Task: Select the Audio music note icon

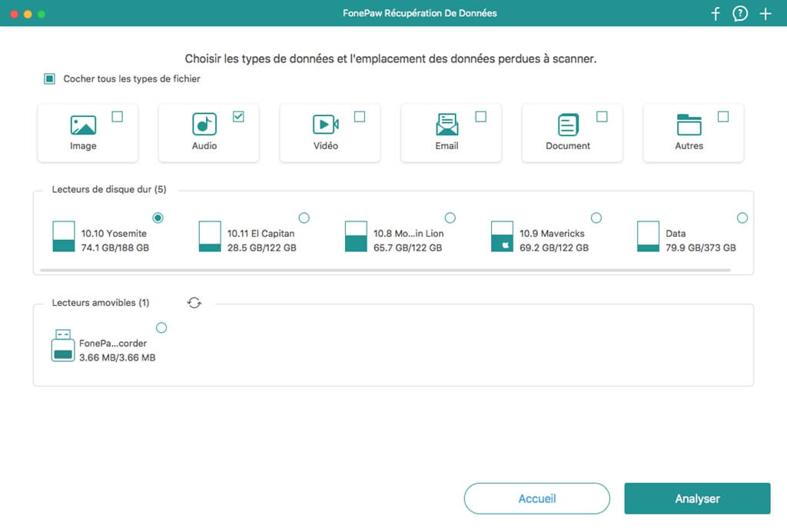Action: 204,124
